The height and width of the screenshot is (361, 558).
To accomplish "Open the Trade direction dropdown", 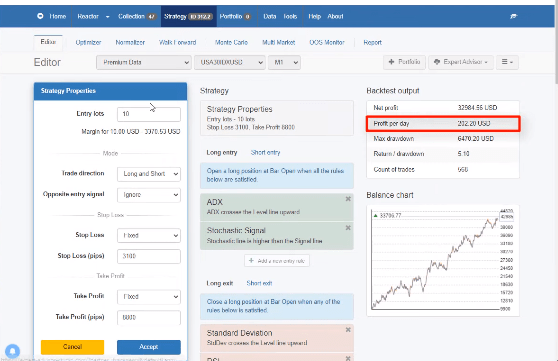I will 149,174.
